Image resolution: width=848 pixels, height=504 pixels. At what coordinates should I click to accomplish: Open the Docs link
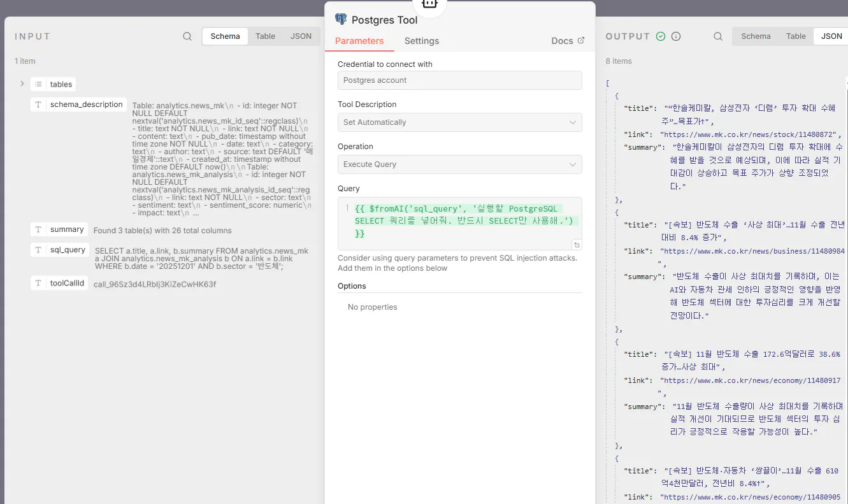point(568,41)
